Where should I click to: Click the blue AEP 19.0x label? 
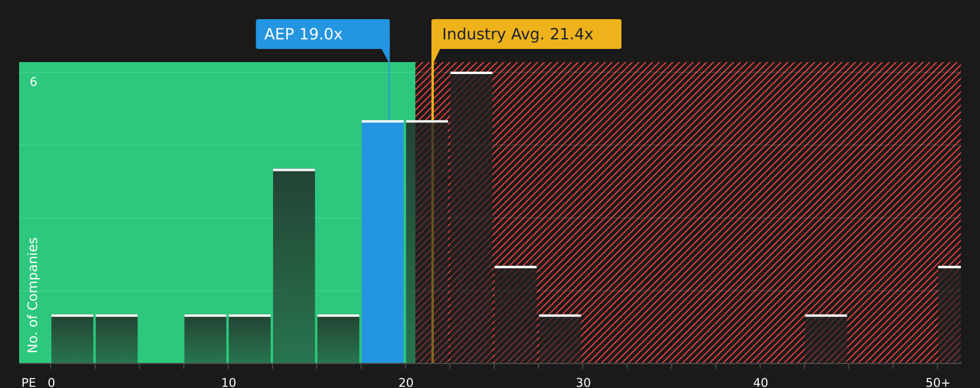click(323, 34)
